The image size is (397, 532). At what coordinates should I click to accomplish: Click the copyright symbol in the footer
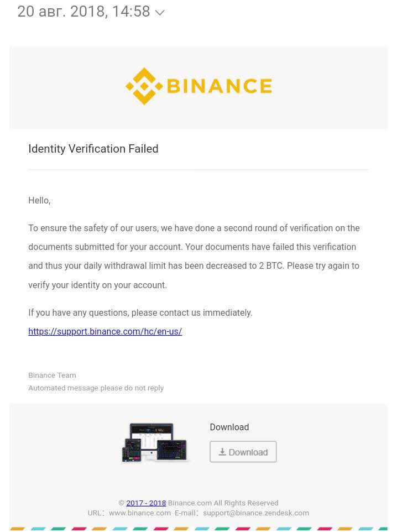pyautogui.click(x=122, y=503)
